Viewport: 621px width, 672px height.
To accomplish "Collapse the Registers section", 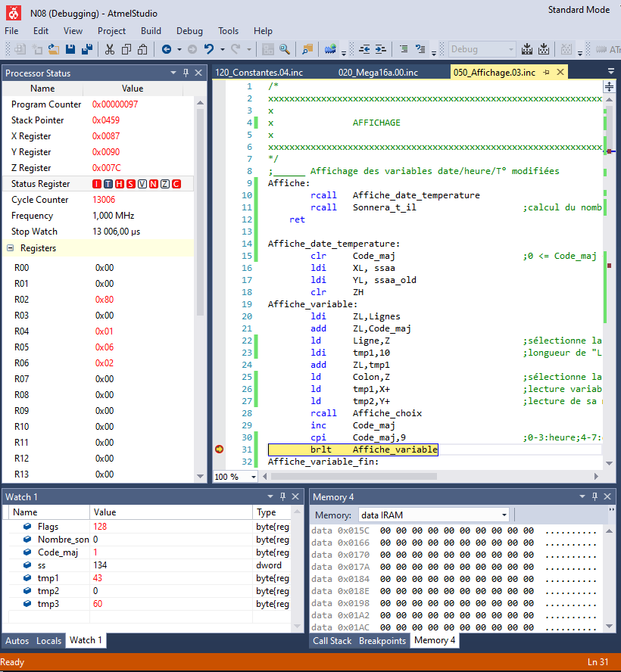I will tap(10, 248).
